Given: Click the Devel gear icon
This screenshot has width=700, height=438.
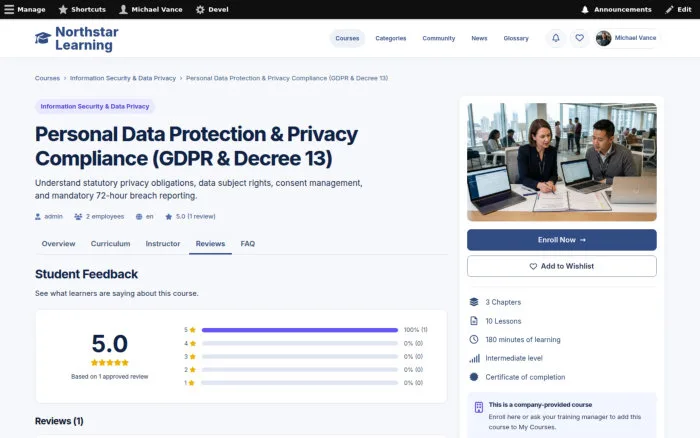Looking at the screenshot, I should 200,9.
